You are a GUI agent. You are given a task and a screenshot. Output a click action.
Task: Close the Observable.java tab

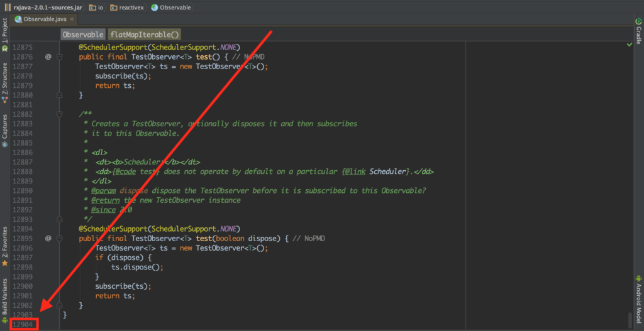pyautogui.click(x=72, y=19)
